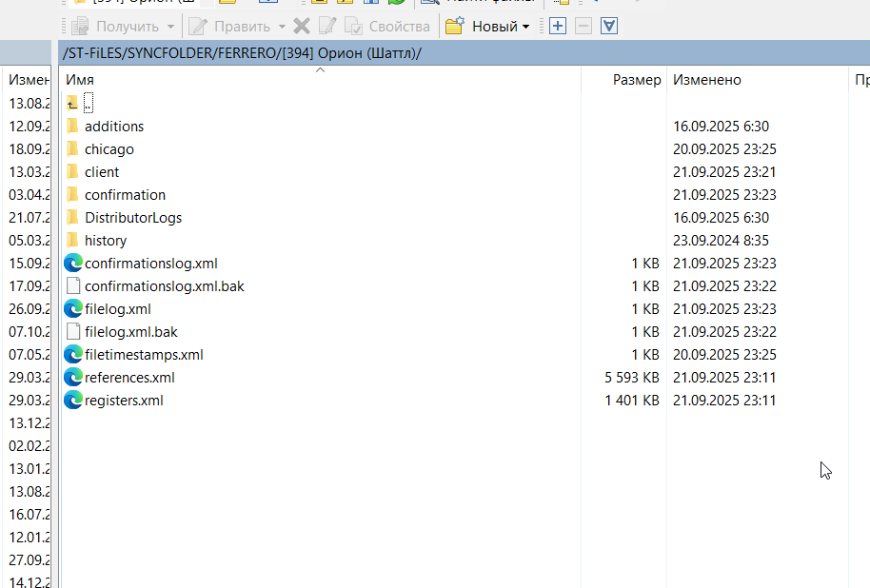Click the filetimestamps.xml Edge file icon
870x588 pixels.
coord(73,355)
